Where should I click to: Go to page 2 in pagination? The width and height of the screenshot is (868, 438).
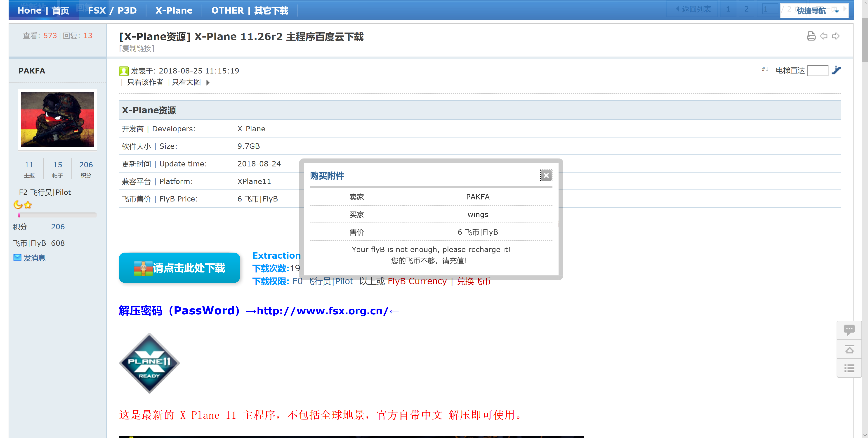[746, 9]
